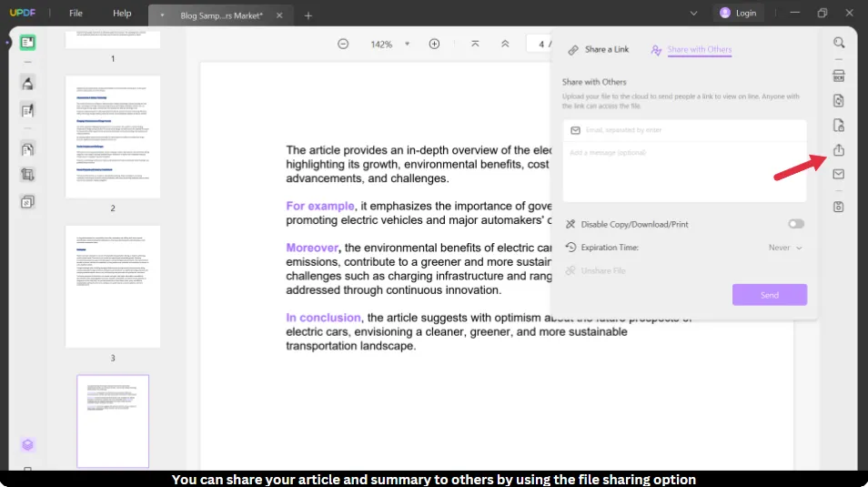Click the Save as other icon
The height and width of the screenshot is (487, 868).
pyautogui.click(x=839, y=207)
